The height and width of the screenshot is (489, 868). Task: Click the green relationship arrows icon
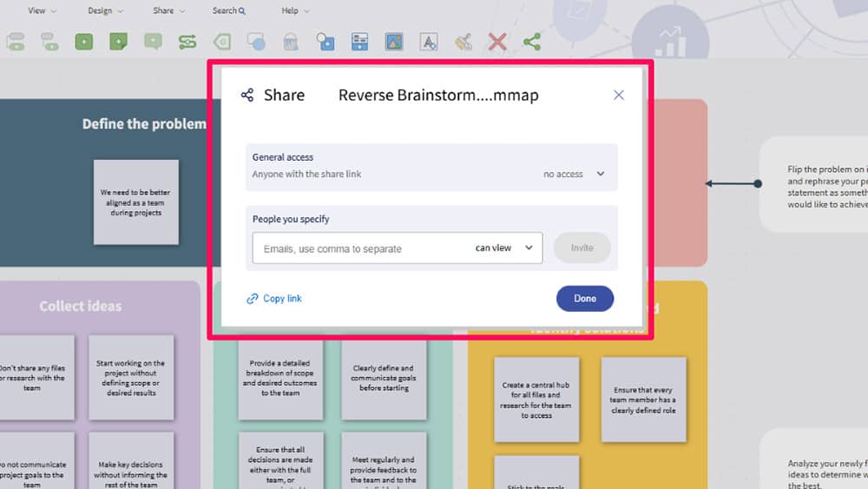point(187,42)
